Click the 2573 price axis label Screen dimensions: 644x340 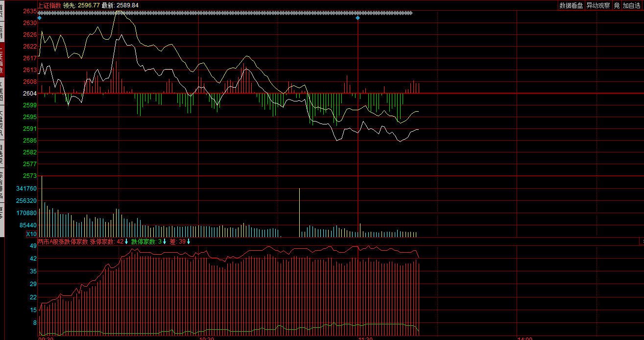coord(29,175)
